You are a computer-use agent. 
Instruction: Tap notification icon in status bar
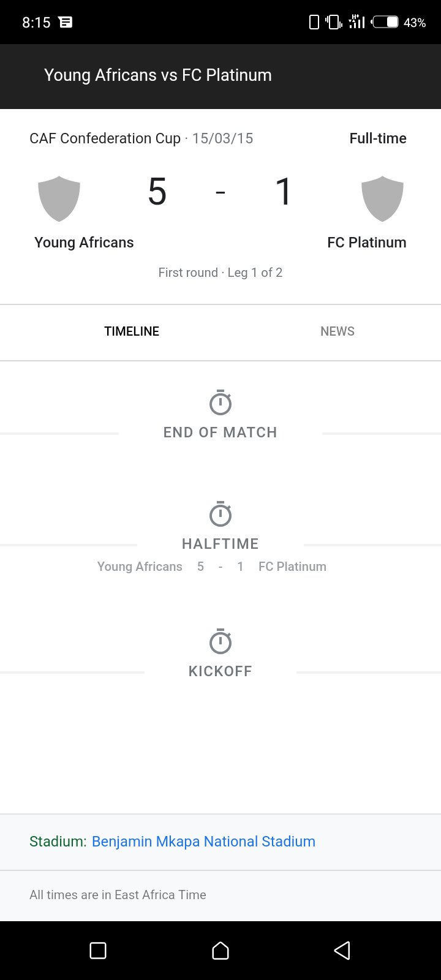click(65, 22)
